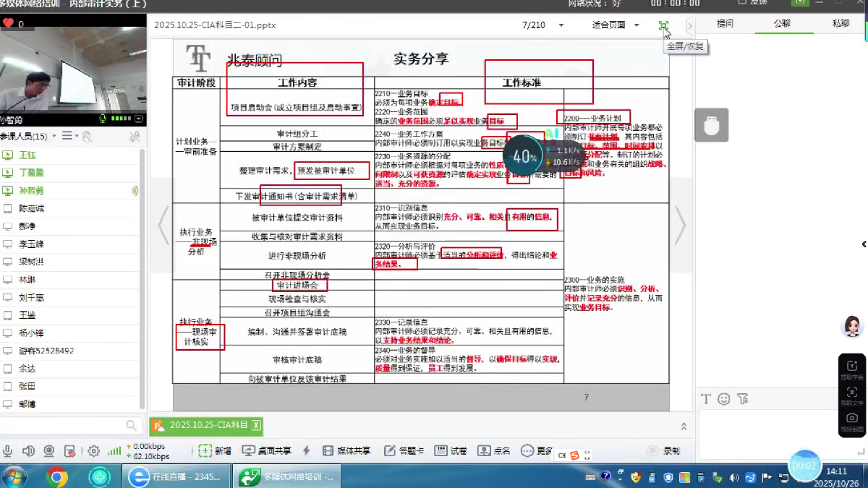Open the emoji picker in chat
868x488 pixels.
(723, 399)
